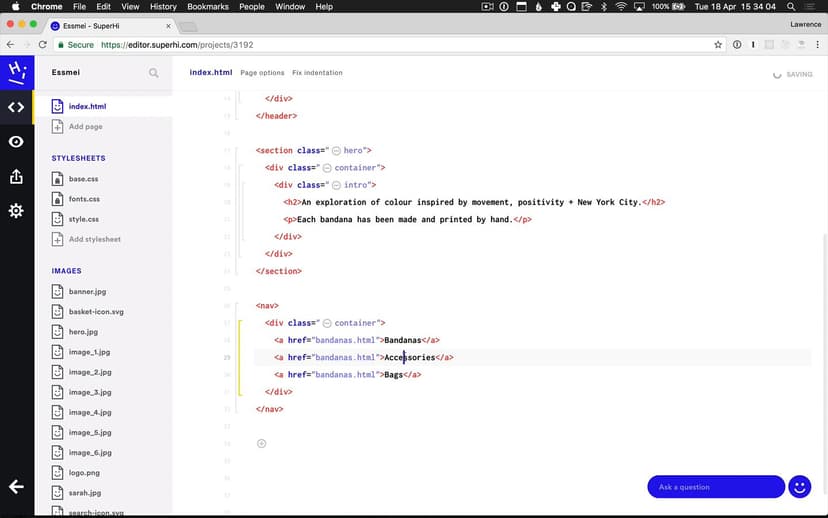The image size is (828, 518).
Task: Open the History menu
Action: pos(163,7)
